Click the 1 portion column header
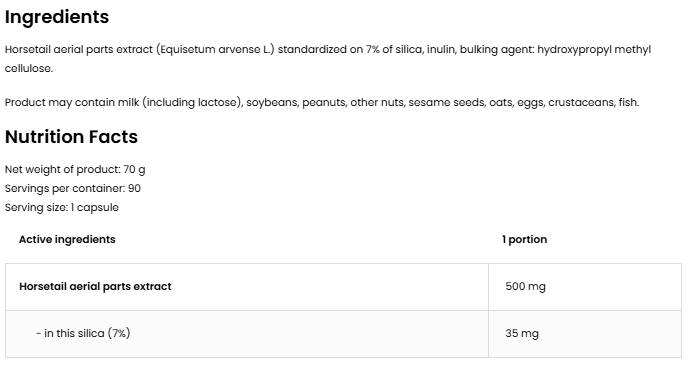The height and width of the screenshot is (368, 694). click(x=524, y=240)
